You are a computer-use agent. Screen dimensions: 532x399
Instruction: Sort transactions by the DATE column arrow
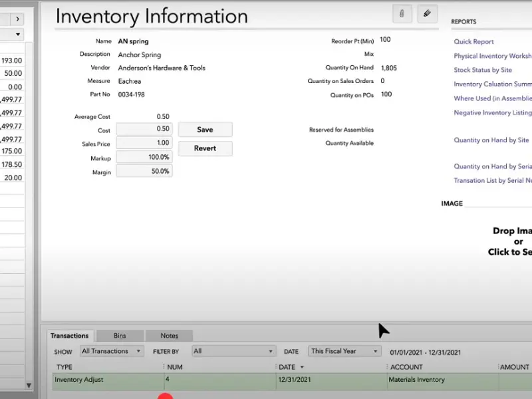coord(303,367)
